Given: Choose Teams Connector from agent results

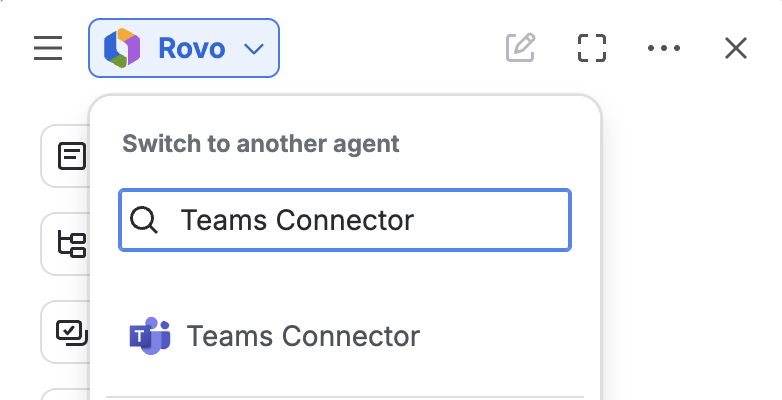Looking at the screenshot, I should tap(345, 336).
